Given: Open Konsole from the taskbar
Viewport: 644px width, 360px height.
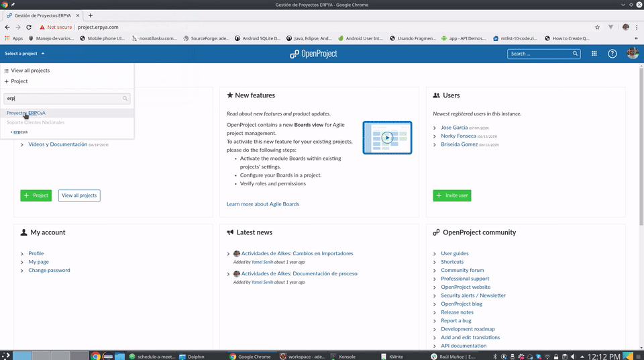Looking at the screenshot, I should [x=343, y=356].
